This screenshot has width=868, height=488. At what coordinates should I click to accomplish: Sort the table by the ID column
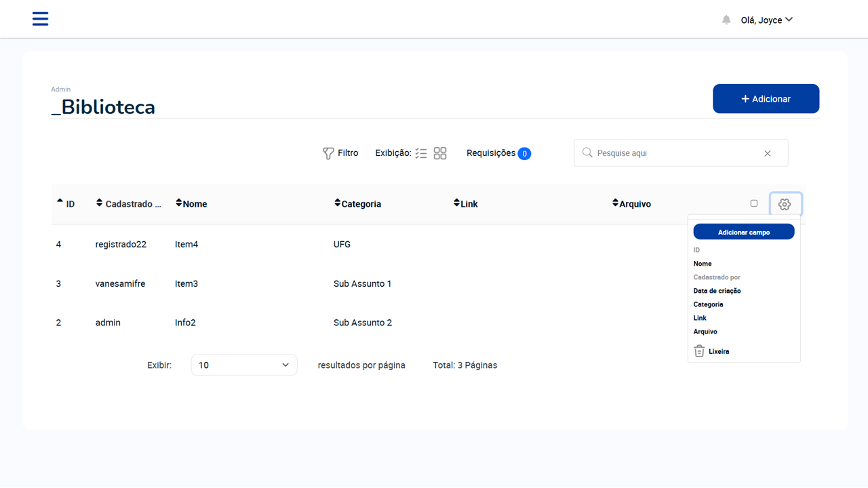[65, 203]
